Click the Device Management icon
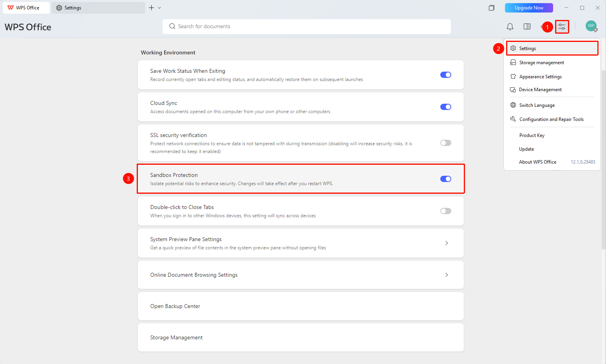Screen dimensions: 606x364 (513, 90)
